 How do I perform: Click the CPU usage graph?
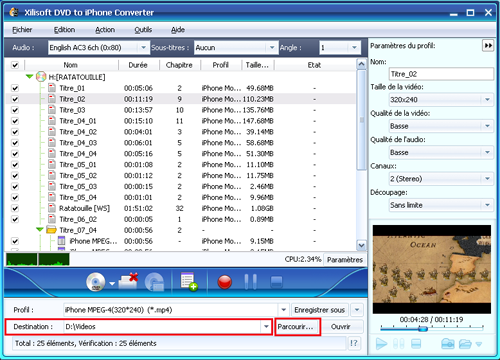(x=37, y=259)
